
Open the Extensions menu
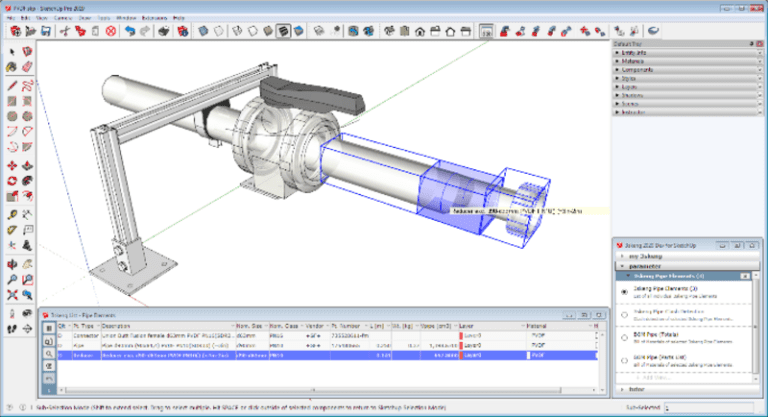click(154, 18)
